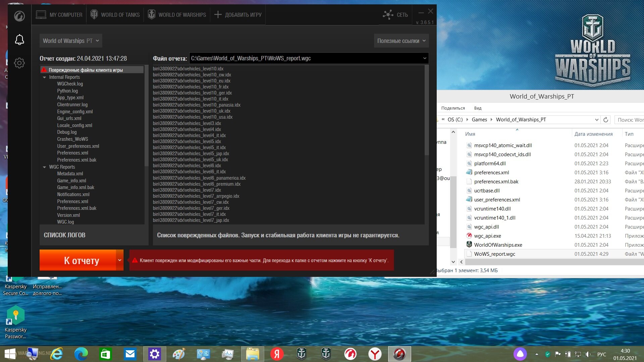Select Debug.log in the log list

(x=67, y=132)
